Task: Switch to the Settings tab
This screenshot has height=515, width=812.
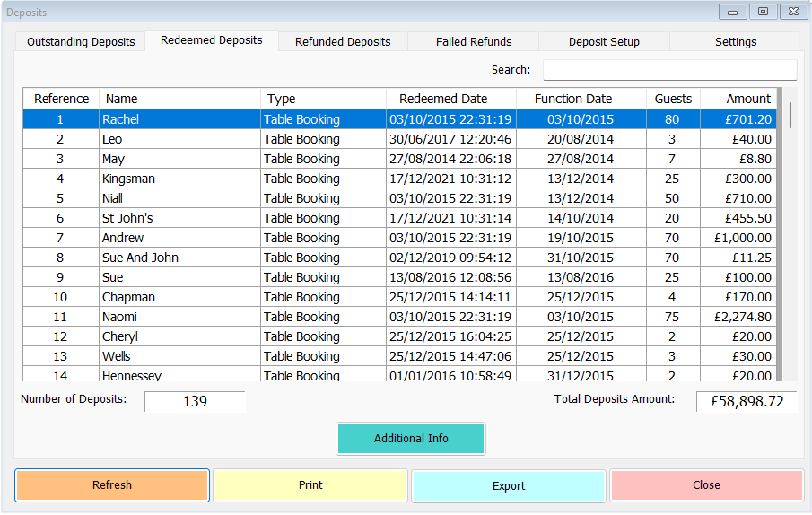Action: (x=736, y=41)
